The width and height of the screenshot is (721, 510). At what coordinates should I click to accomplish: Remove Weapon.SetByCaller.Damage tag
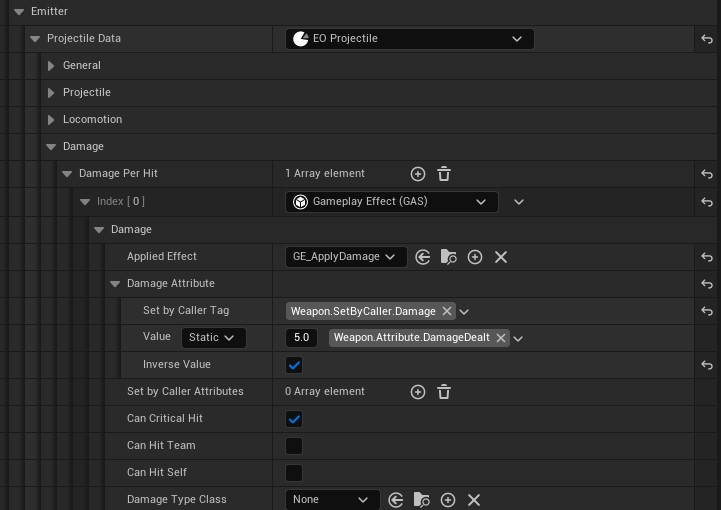pos(447,311)
